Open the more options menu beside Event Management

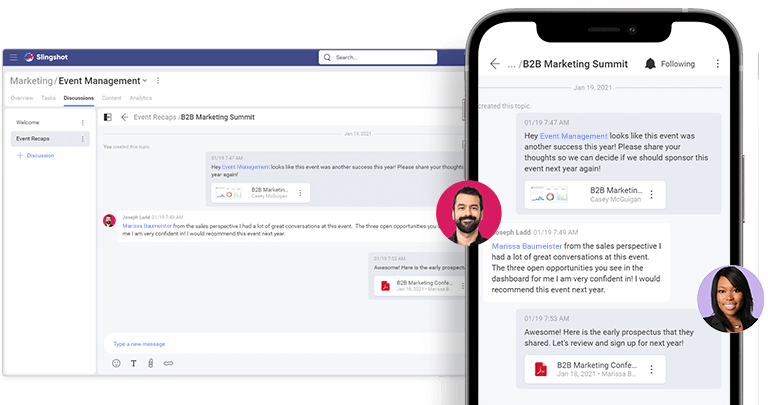pos(158,81)
